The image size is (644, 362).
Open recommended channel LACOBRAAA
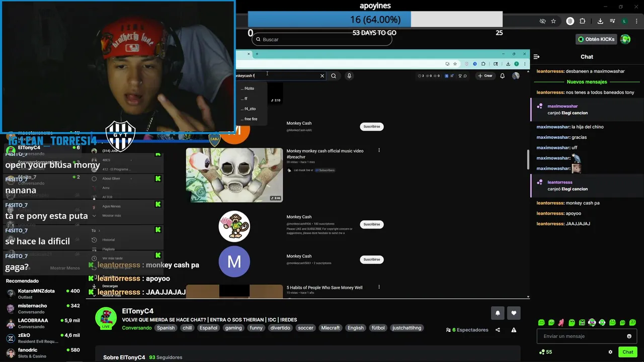tap(42, 323)
